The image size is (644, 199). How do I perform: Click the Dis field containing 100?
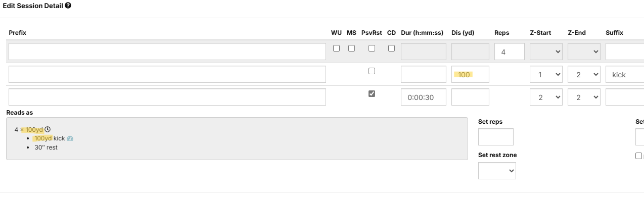pyautogui.click(x=470, y=74)
